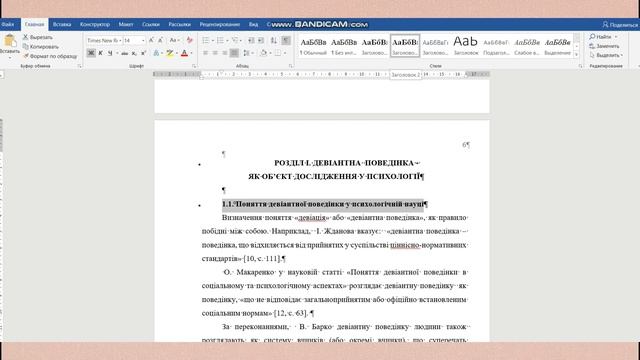This screenshot has height=360, width=640.
Task: Click the horizontal ruler above the page
Action: [x=321, y=74]
